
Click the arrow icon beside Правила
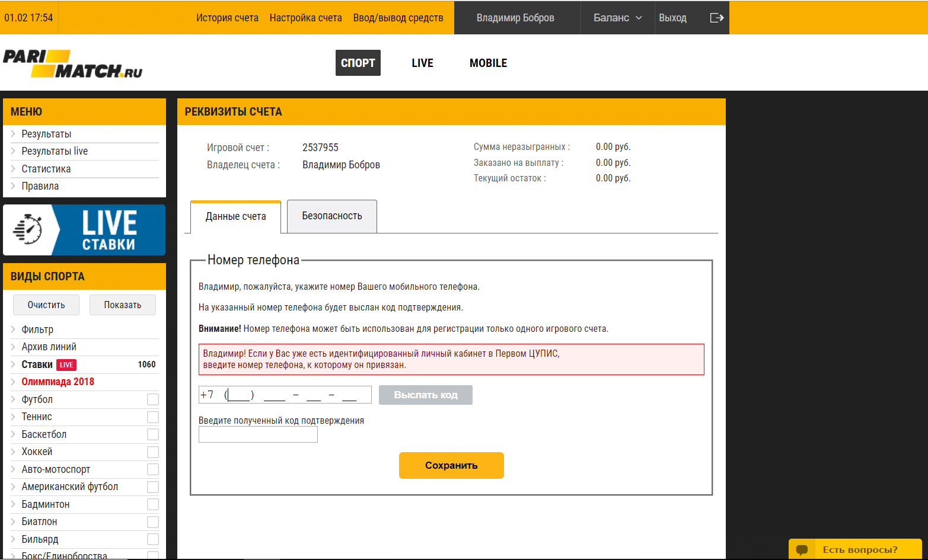[x=13, y=186]
